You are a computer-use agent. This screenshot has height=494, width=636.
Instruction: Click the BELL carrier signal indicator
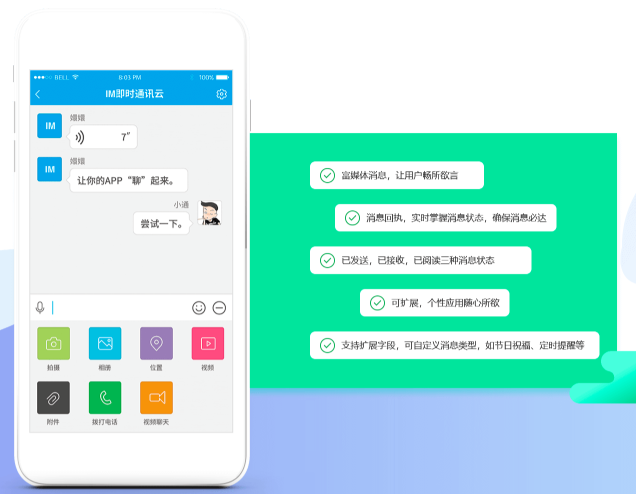tap(56, 77)
